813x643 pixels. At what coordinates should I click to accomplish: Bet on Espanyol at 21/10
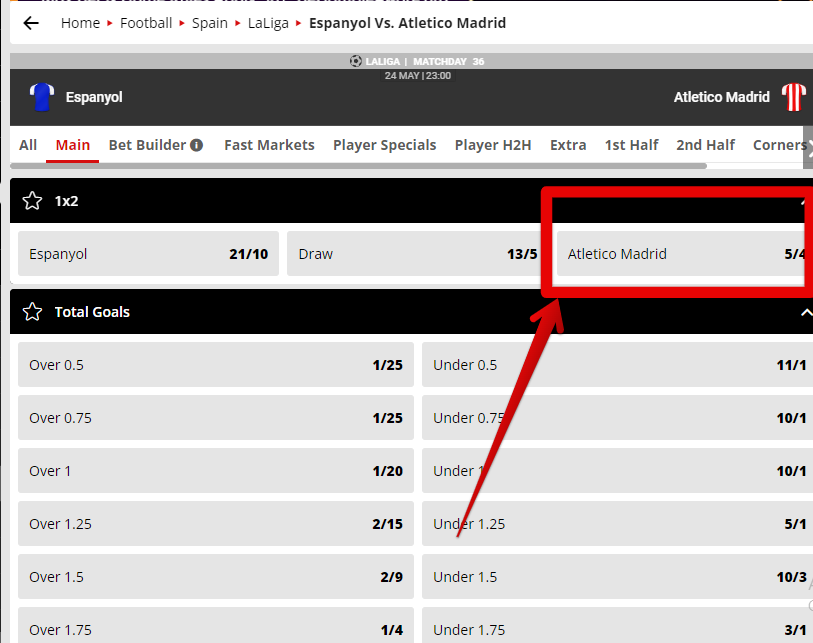(148, 254)
